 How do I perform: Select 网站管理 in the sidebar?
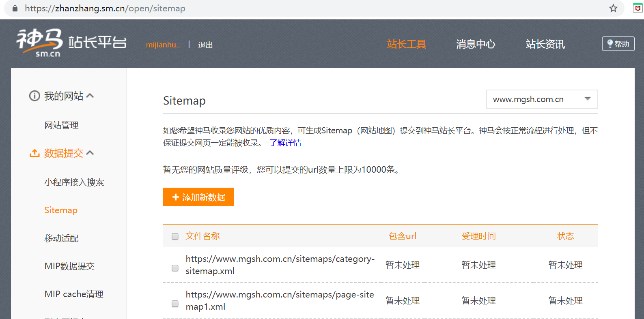[61, 125]
